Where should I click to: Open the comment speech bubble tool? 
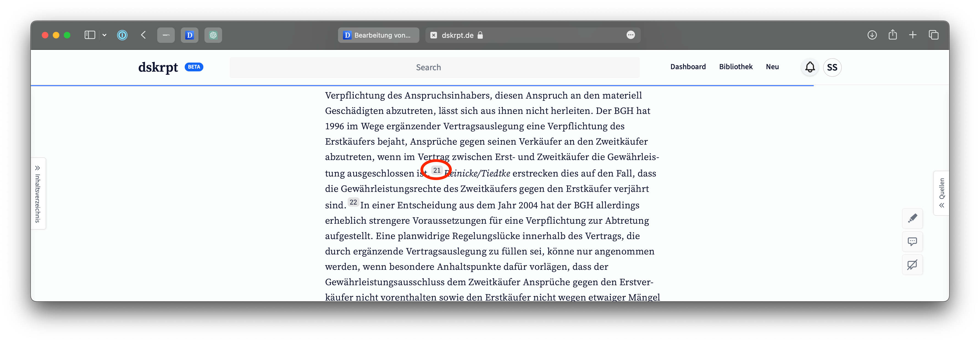(912, 241)
